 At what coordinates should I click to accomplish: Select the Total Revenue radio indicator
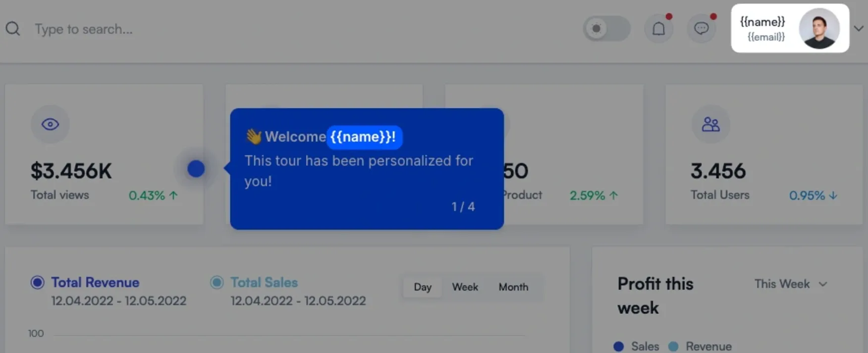37,282
